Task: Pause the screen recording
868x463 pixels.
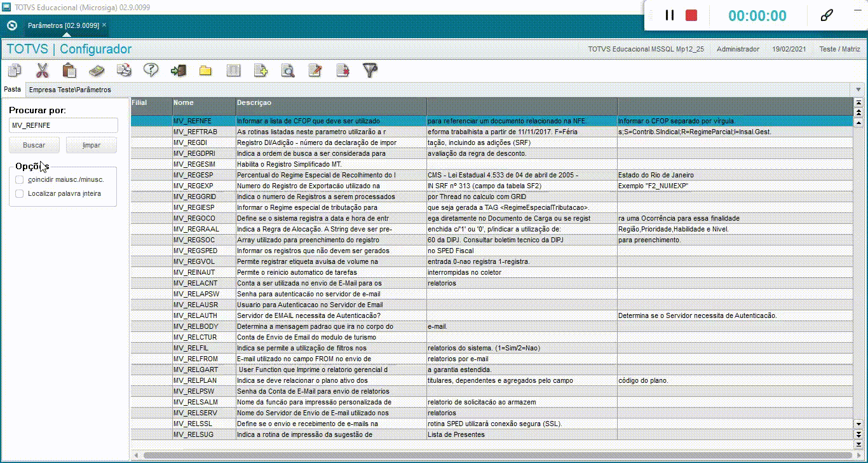Action: [x=670, y=15]
